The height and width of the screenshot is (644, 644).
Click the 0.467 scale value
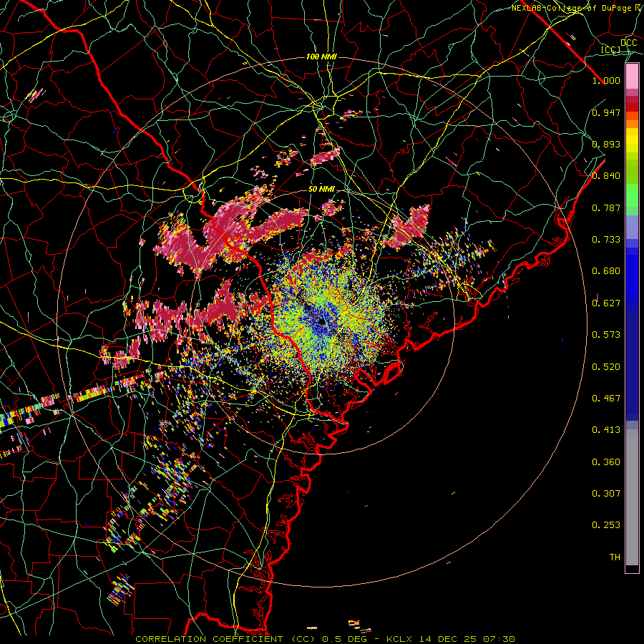(606, 399)
